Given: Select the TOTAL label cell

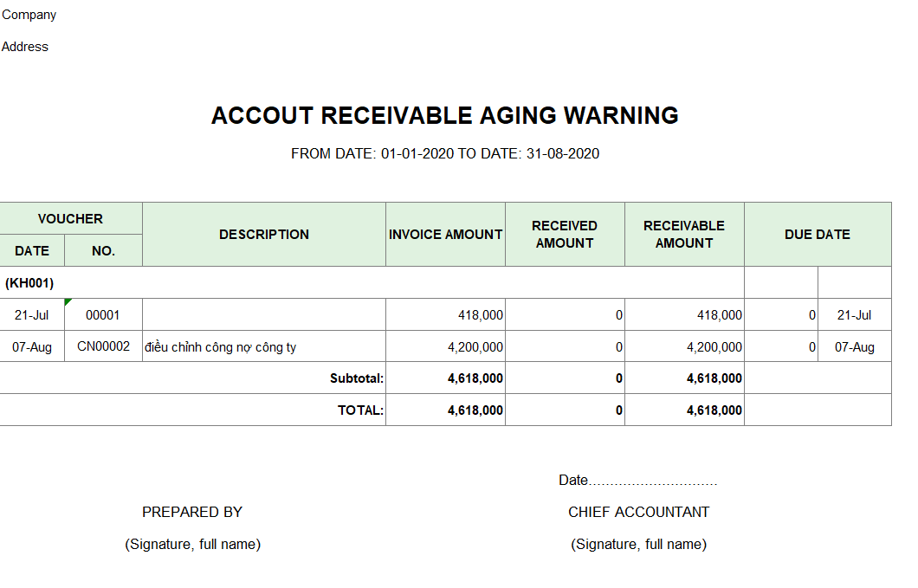Looking at the screenshot, I should pos(360,410).
